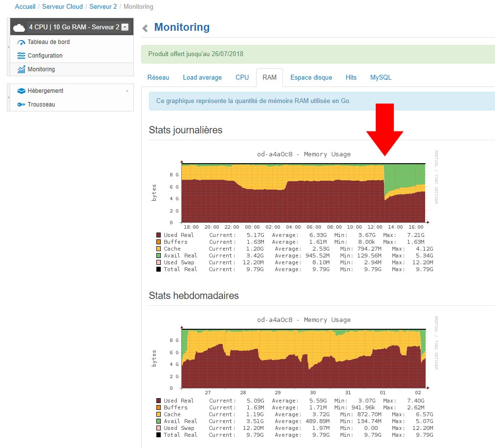Click the cloud server icon in header
The height and width of the screenshot is (448, 495).
(x=19, y=27)
